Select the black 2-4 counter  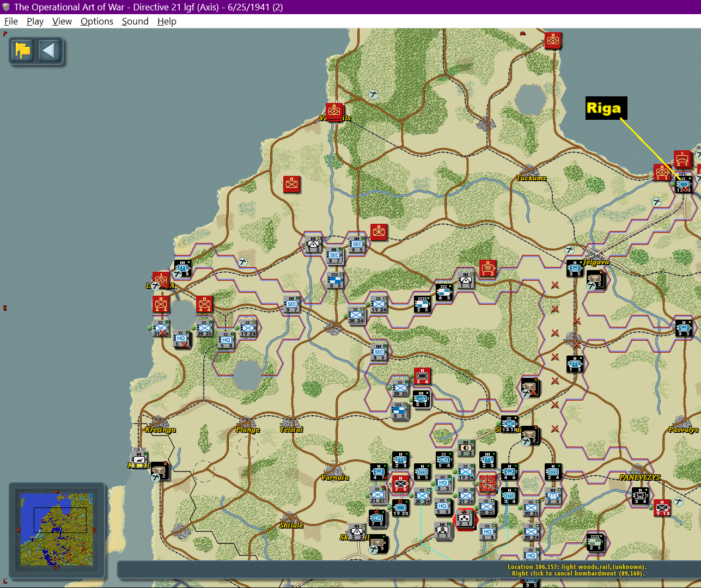point(553,472)
